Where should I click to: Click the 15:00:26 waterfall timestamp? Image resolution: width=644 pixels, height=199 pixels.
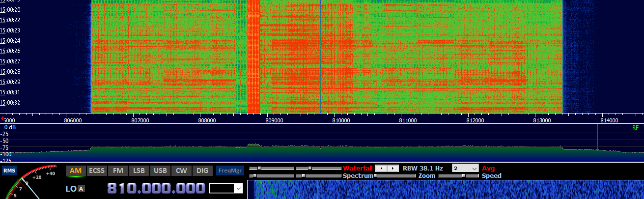(x=10, y=51)
